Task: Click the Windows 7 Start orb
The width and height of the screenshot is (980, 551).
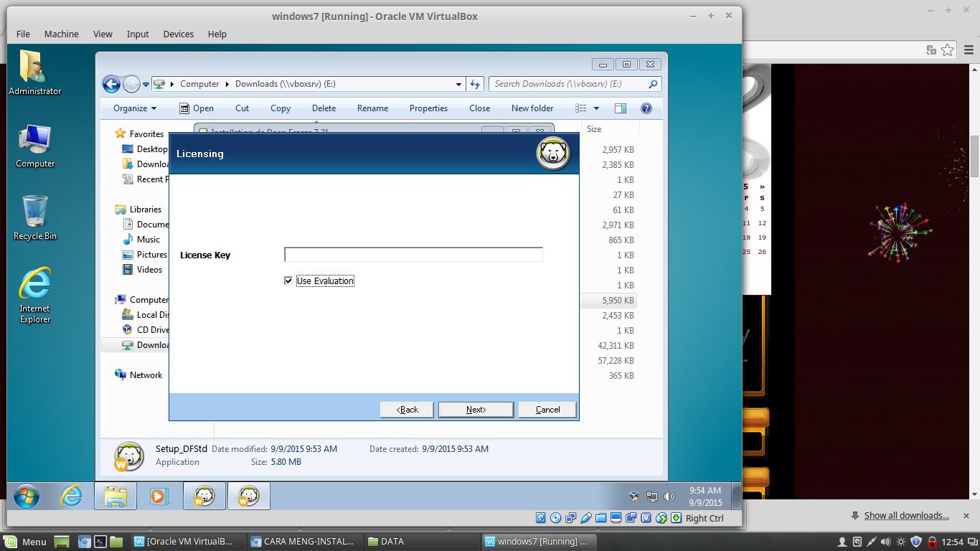Action: (26, 496)
